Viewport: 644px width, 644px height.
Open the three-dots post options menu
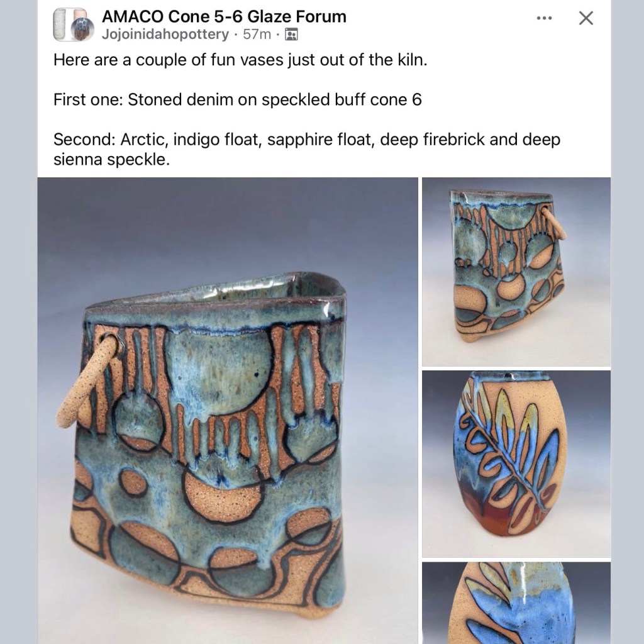point(544,18)
